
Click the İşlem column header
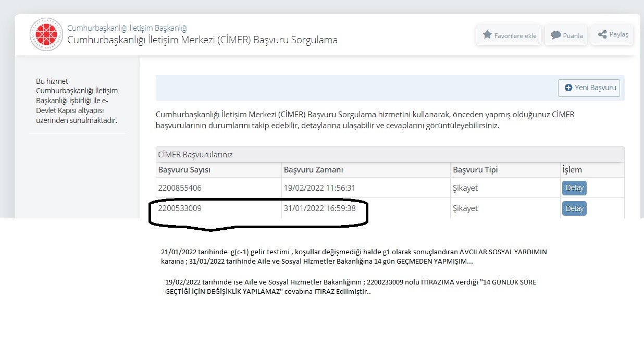(x=572, y=170)
